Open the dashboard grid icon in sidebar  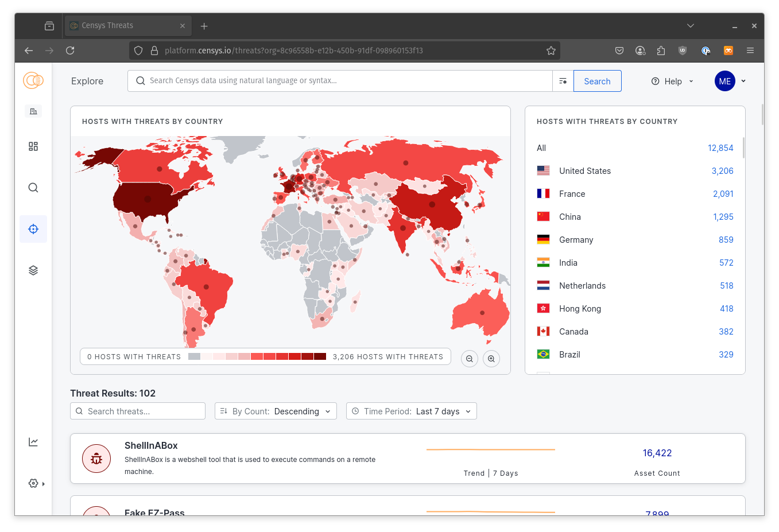pos(33,146)
